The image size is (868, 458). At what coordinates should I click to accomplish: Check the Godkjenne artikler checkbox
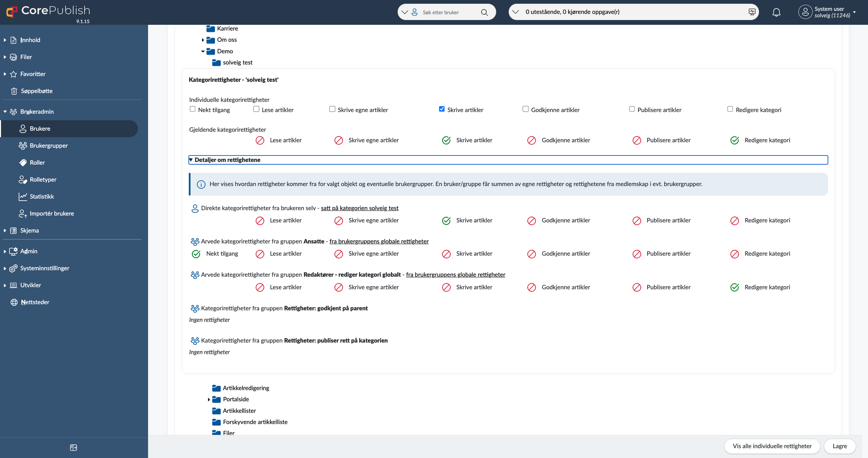(525, 109)
